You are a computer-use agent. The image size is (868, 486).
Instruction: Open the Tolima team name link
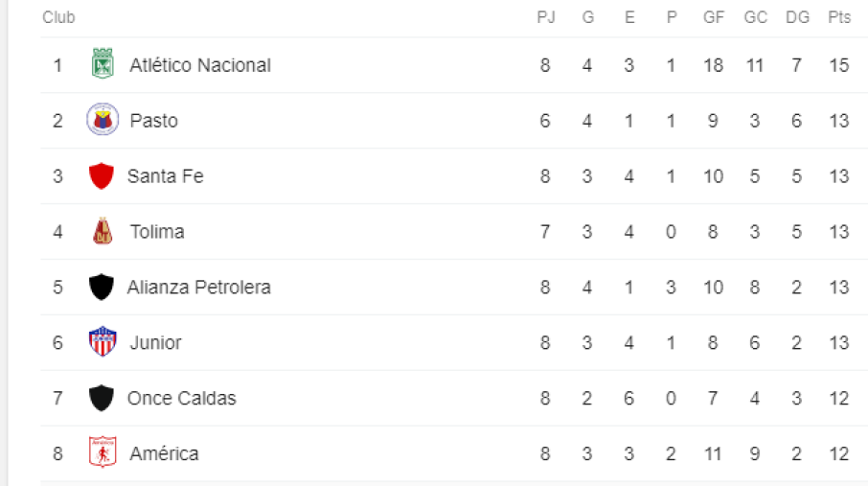click(157, 232)
